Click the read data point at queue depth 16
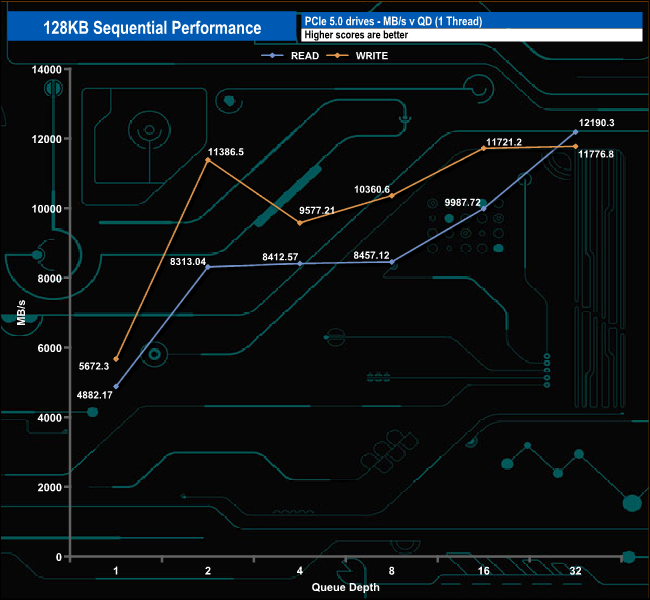The height and width of the screenshot is (600, 650). coord(483,209)
